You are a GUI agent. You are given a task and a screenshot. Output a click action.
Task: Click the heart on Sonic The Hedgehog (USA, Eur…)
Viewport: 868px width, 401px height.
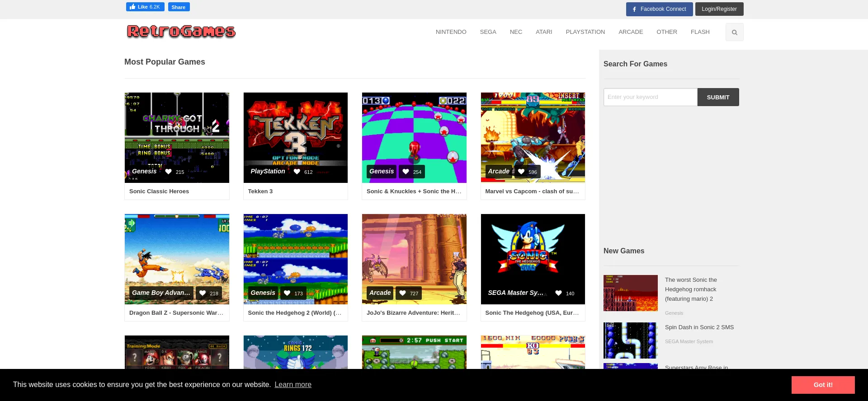pos(559,293)
